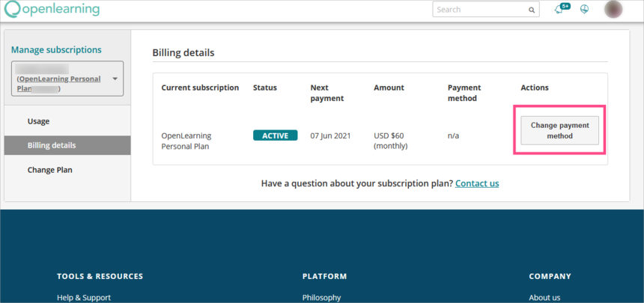The width and height of the screenshot is (644, 303).
Task: Open Help & Support footer link
Action: (x=84, y=297)
